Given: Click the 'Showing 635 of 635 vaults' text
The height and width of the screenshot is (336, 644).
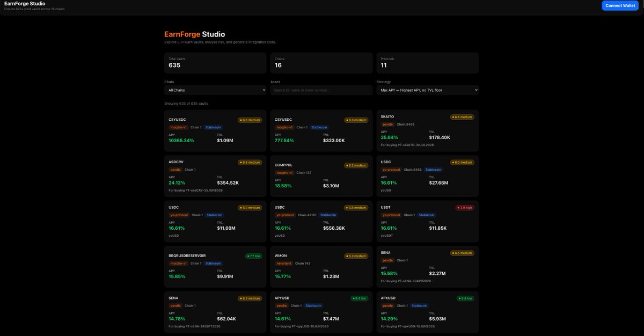Looking at the screenshot, I should tap(186, 104).
